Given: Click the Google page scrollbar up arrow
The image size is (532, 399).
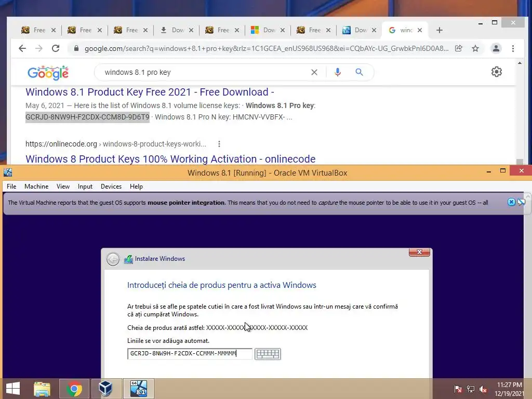Looking at the screenshot, I should coord(520,63).
